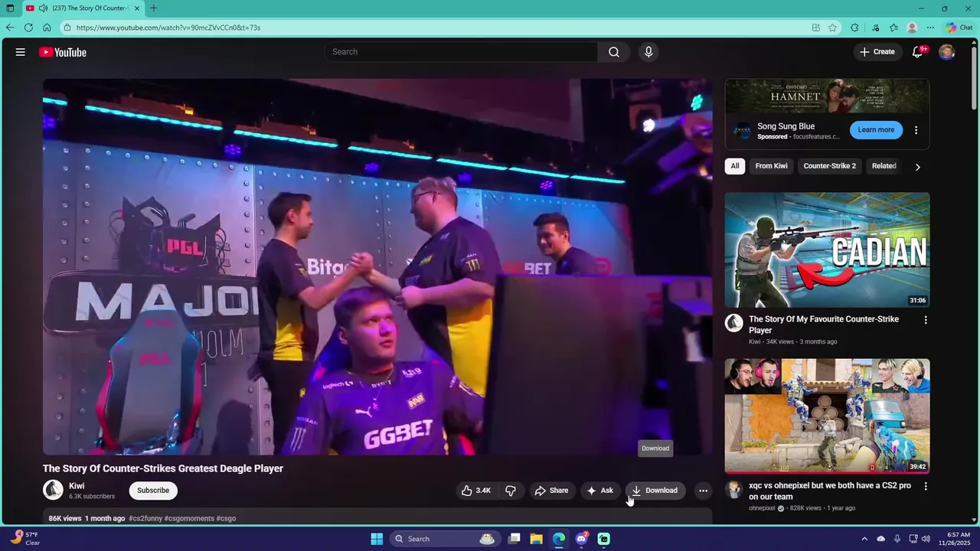
Task: Click the browser address bar URL
Action: click(168, 28)
